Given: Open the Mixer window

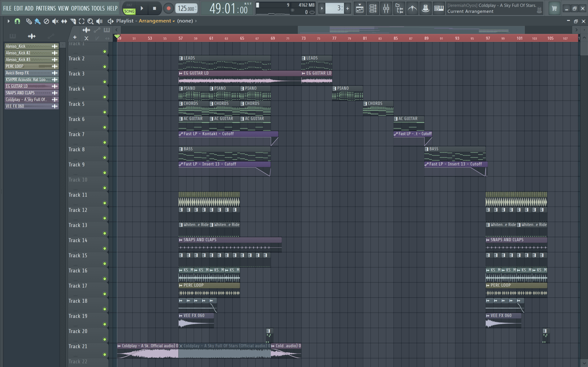Looking at the screenshot, I should click(386, 8).
